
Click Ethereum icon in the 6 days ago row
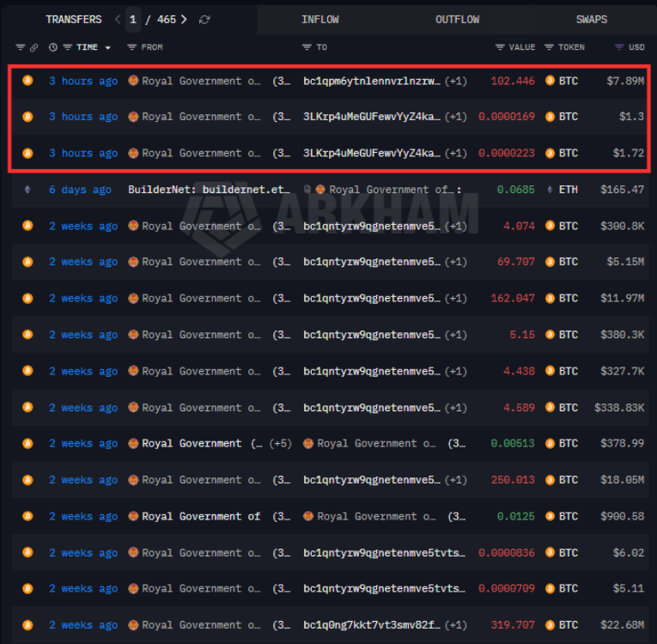click(27, 190)
